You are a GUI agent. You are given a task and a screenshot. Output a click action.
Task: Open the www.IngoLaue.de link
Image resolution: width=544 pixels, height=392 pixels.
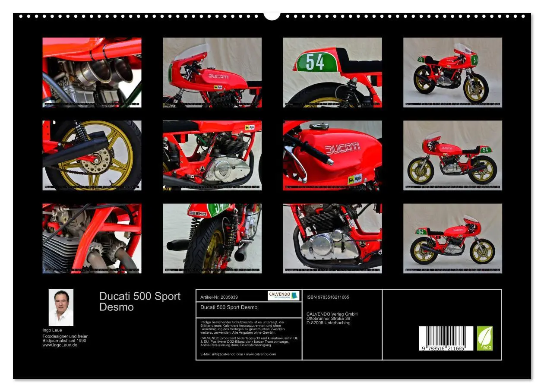pos(60,345)
